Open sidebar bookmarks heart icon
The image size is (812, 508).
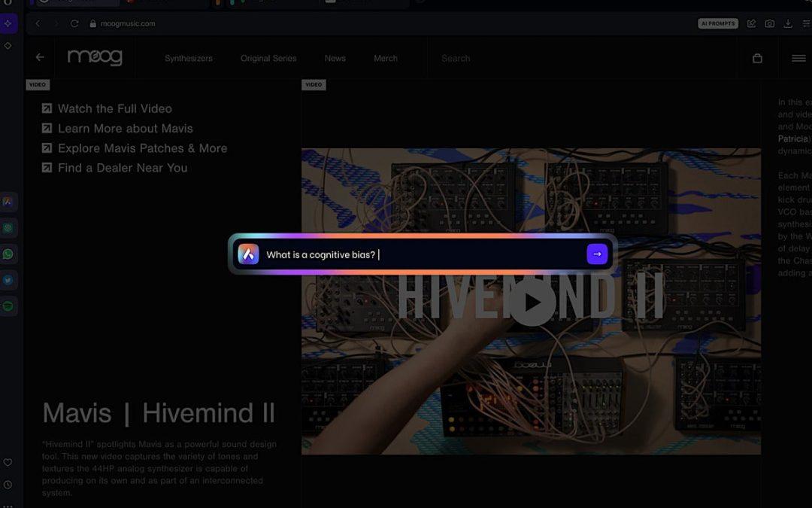point(8,462)
